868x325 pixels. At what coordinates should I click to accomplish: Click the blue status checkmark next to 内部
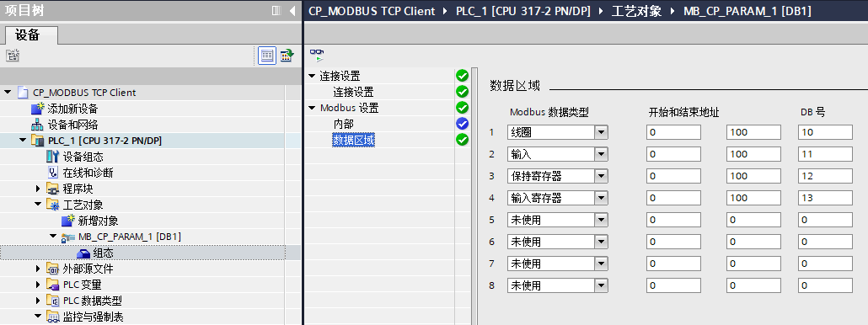[x=462, y=124]
